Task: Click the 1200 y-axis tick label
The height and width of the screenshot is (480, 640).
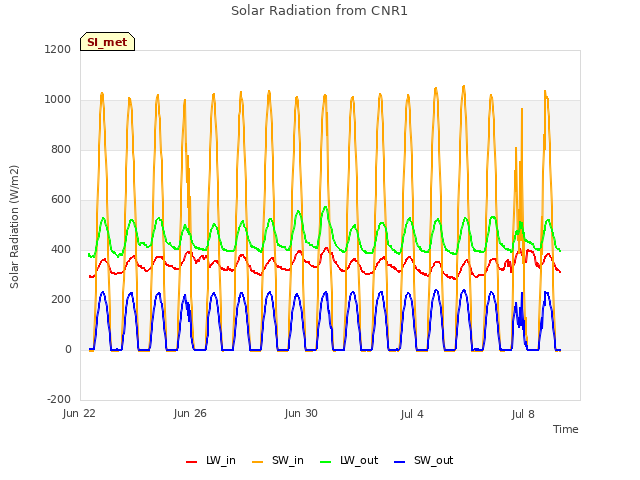Action: pyautogui.click(x=58, y=49)
